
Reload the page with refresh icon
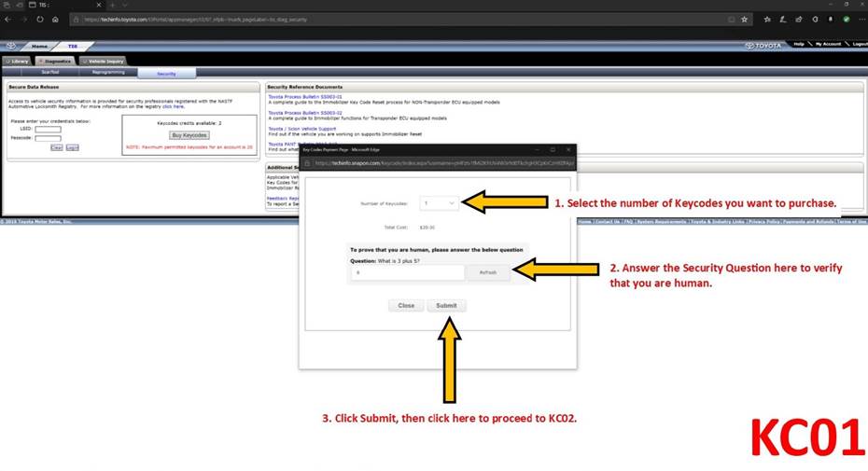40,20
